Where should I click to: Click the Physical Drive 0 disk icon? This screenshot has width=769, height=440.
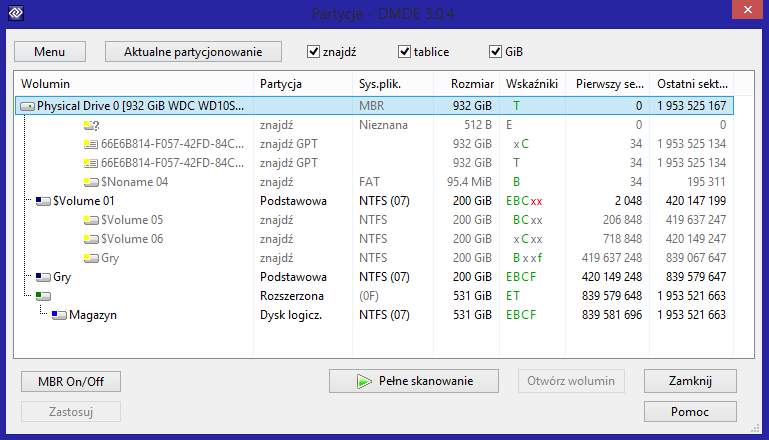tap(27, 106)
